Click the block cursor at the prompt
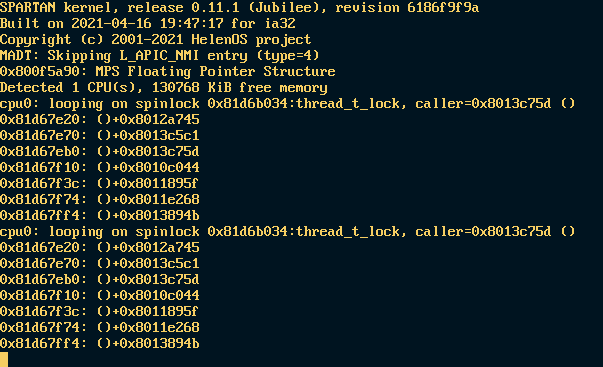Image resolution: width=603 pixels, height=367 pixels. click(x=4, y=359)
